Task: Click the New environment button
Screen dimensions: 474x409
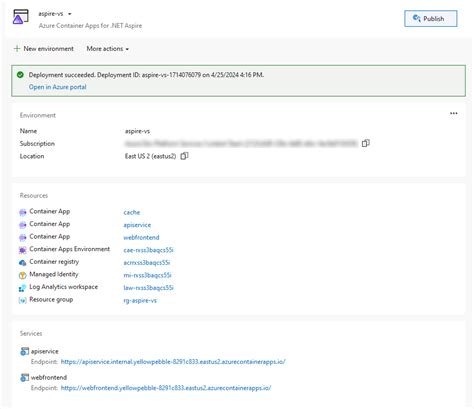Action: tap(44, 49)
